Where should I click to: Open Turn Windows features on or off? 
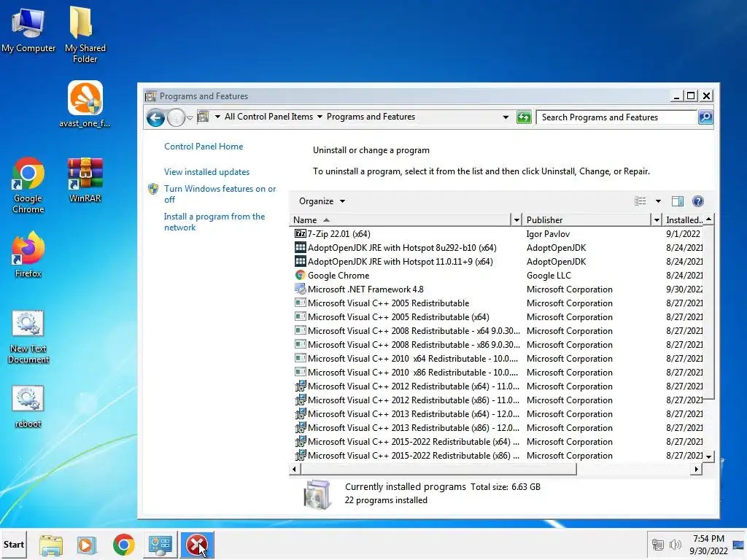click(220, 194)
